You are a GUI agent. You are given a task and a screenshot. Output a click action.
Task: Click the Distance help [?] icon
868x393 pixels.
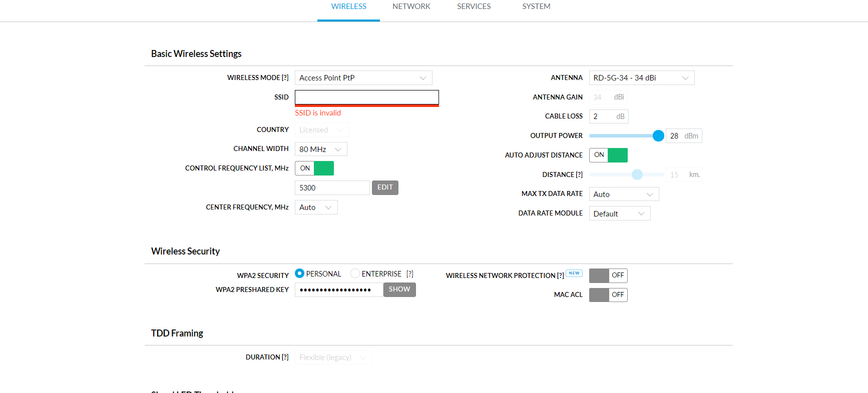[579, 175]
